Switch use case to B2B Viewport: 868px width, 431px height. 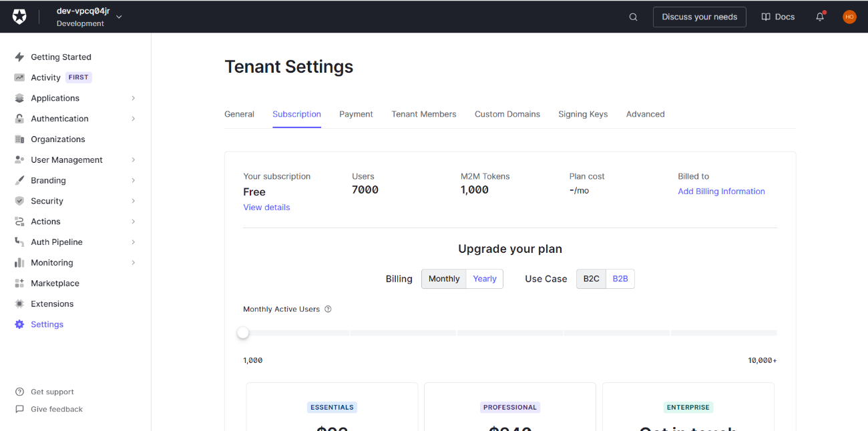[620, 279]
